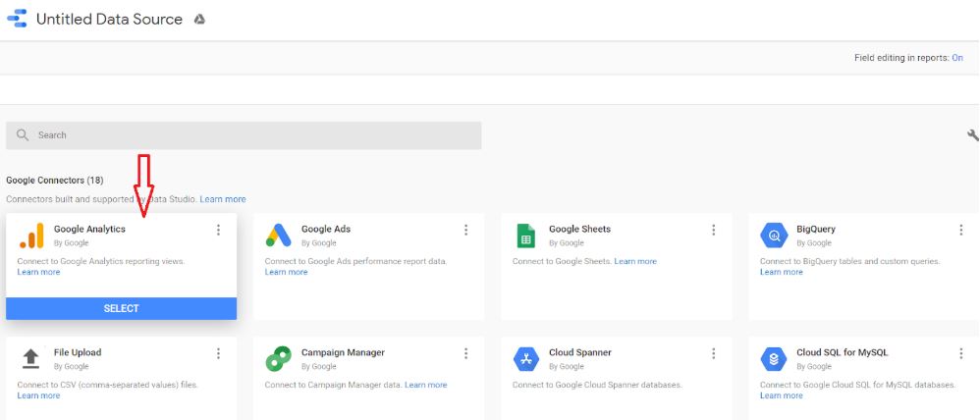The width and height of the screenshot is (980, 420).
Task: Select the Campaign Manager card title
Action: (343, 352)
